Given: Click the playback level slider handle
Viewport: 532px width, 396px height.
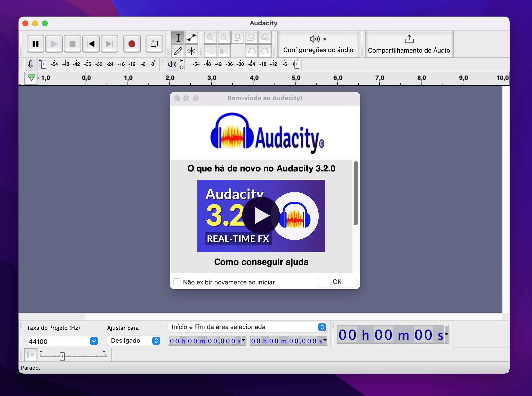Looking at the screenshot, I should pos(296,64).
